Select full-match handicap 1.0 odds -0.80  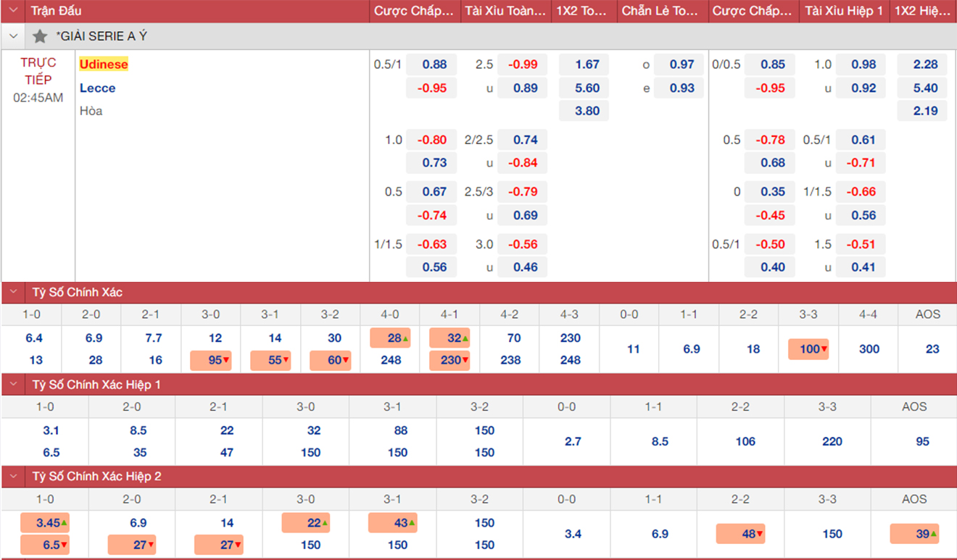431,140
